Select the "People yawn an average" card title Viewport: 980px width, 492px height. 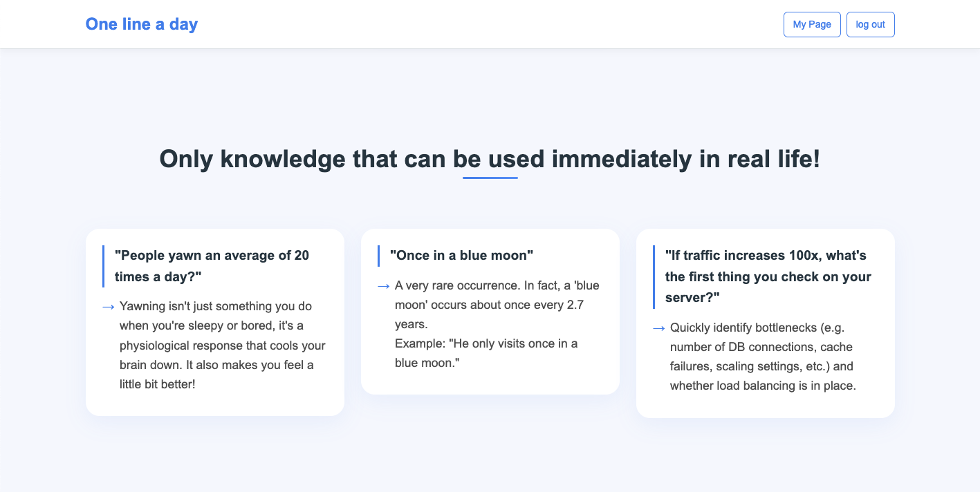tap(212, 266)
